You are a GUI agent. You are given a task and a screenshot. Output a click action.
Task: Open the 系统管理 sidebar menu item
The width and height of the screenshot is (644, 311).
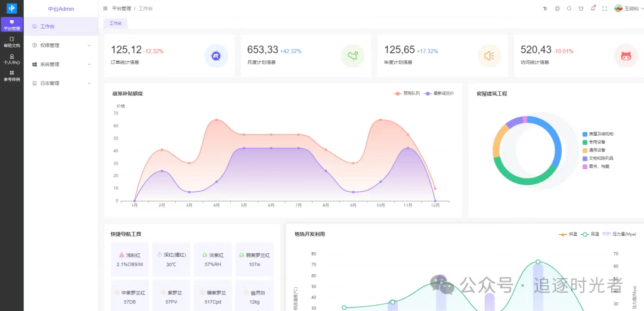(x=61, y=64)
